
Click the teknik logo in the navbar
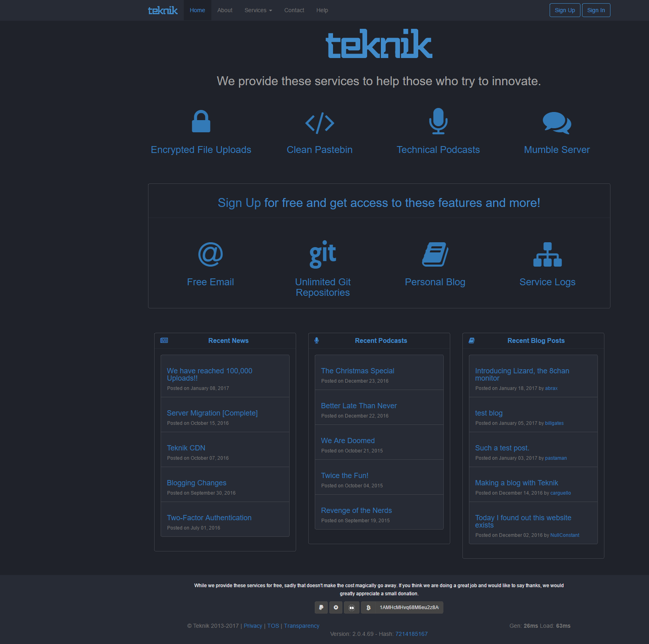point(163,10)
